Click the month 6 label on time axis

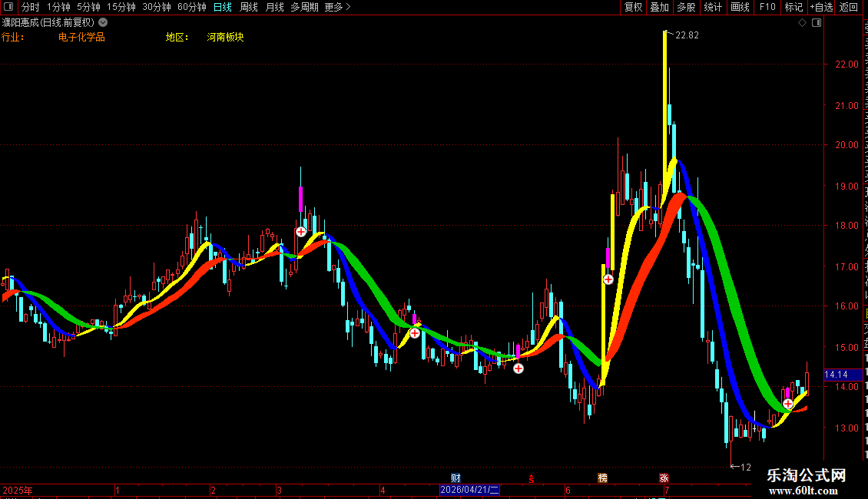click(568, 490)
